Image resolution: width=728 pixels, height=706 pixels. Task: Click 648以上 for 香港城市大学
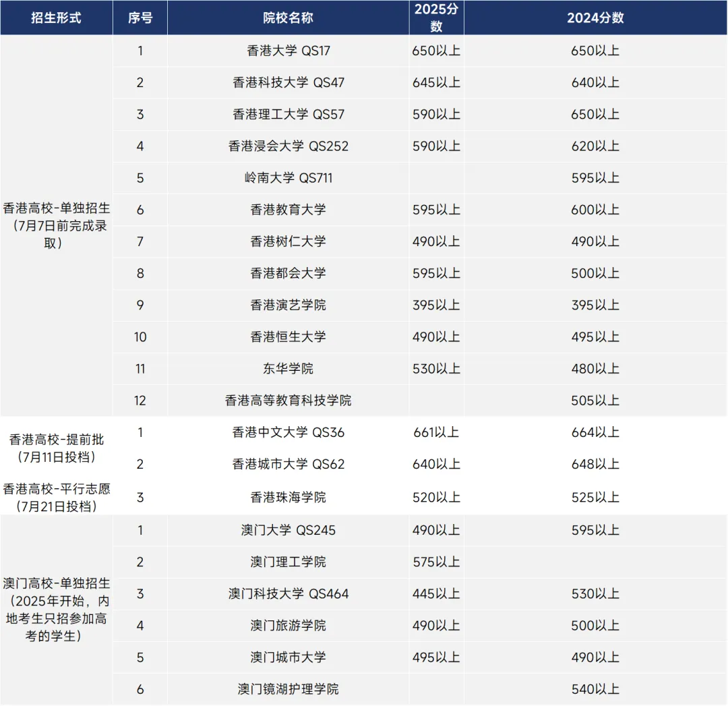tap(596, 465)
